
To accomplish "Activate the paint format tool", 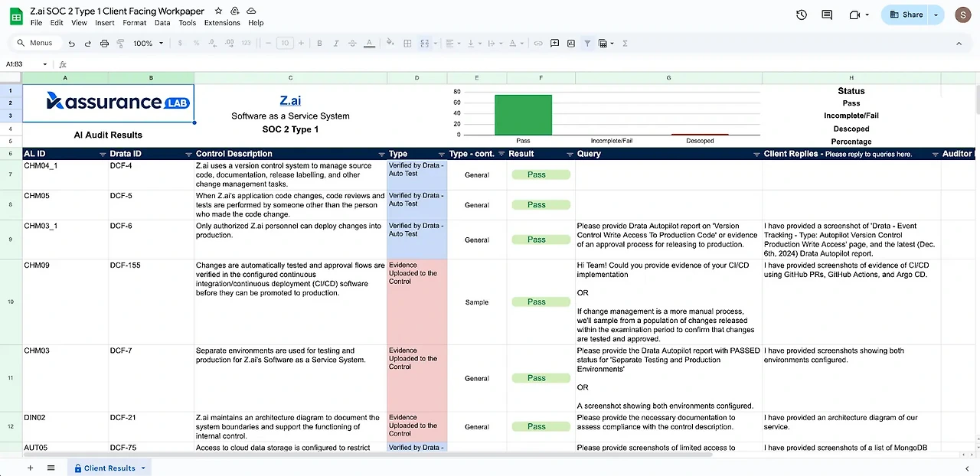I will [120, 44].
